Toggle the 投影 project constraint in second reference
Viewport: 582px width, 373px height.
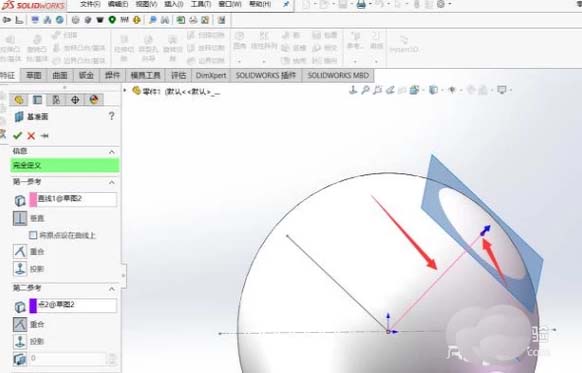[20, 341]
